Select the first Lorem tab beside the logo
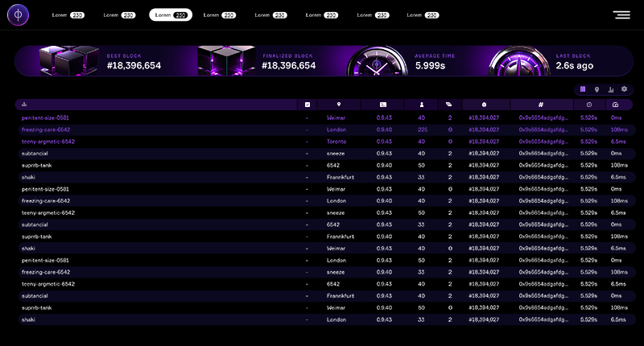 pos(68,14)
